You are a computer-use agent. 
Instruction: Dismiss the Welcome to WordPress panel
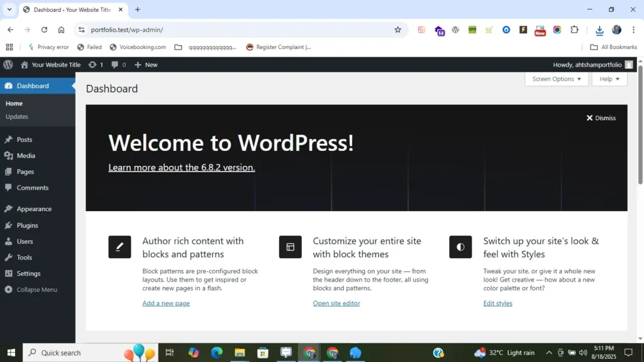[x=601, y=118]
